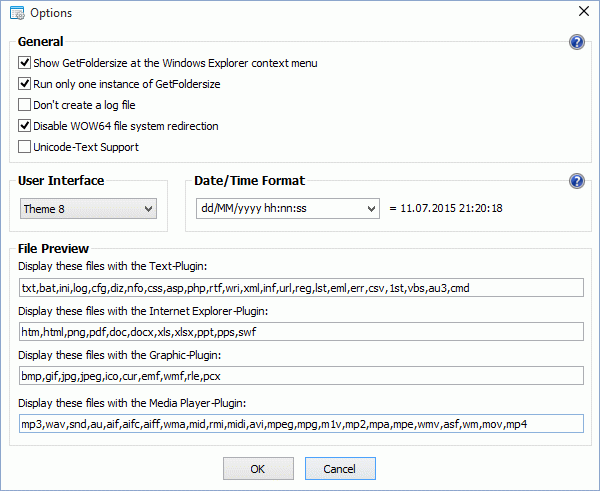Confirm settings with the OK button
This screenshot has height=491, width=600.
[x=258, y=468]
